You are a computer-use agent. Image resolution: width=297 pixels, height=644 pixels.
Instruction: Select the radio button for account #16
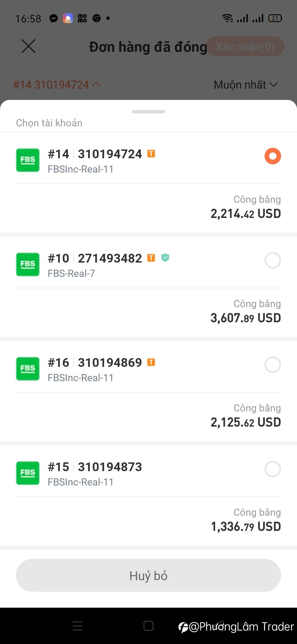click(273, 365)
